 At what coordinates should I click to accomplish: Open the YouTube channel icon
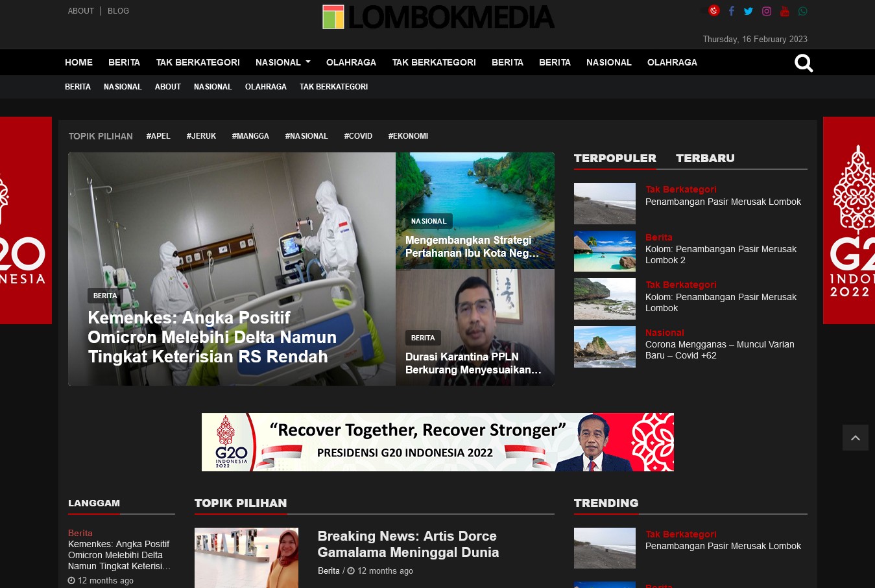point(785,11)
